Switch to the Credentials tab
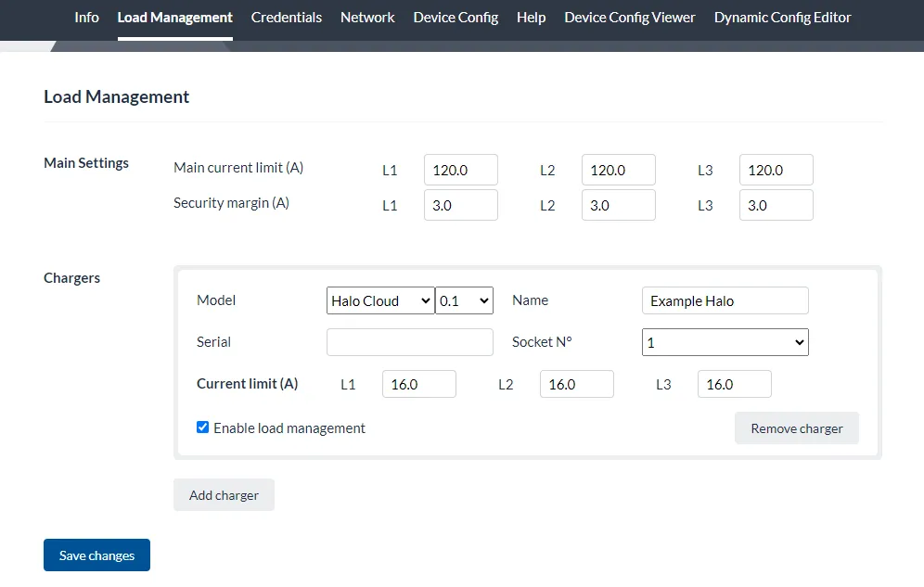Viewport: 924px width, 587px height. tap(287, 18)
